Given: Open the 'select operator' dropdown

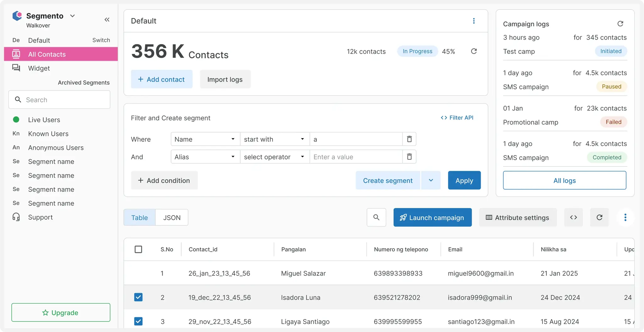Looking at the screenshot, I should coord(274,157).
